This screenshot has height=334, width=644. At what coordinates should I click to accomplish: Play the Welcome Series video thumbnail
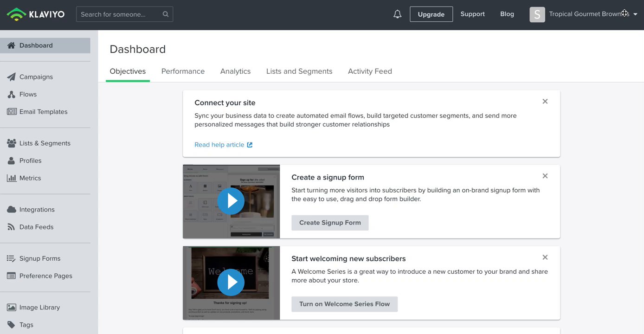click(x=231, y=282)
